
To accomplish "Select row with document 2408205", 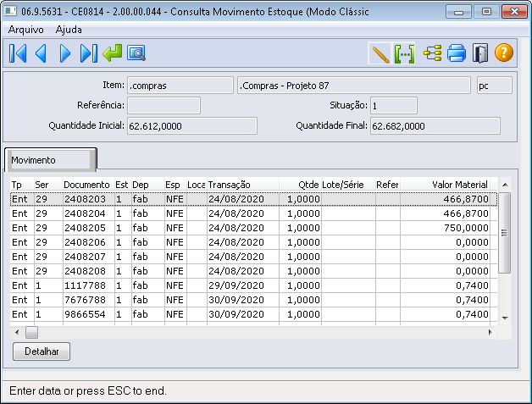I will tap(253, 228).
